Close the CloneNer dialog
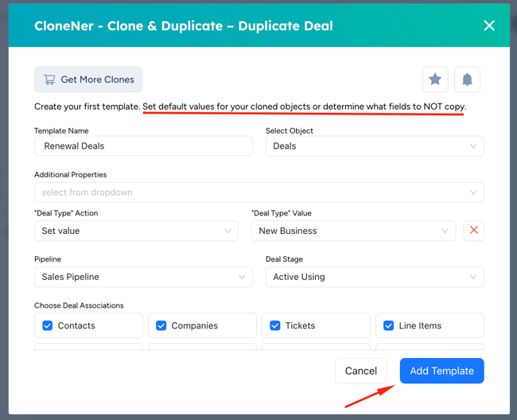This screenshot has width=517, height=420. (x=489, y=25)
